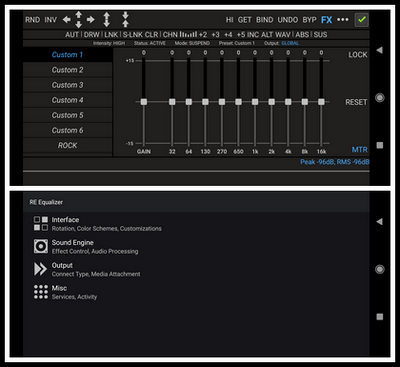Tap Android recents square on settings screen
Viewport: 400px width, 367px height.
(x=379, y=317)
